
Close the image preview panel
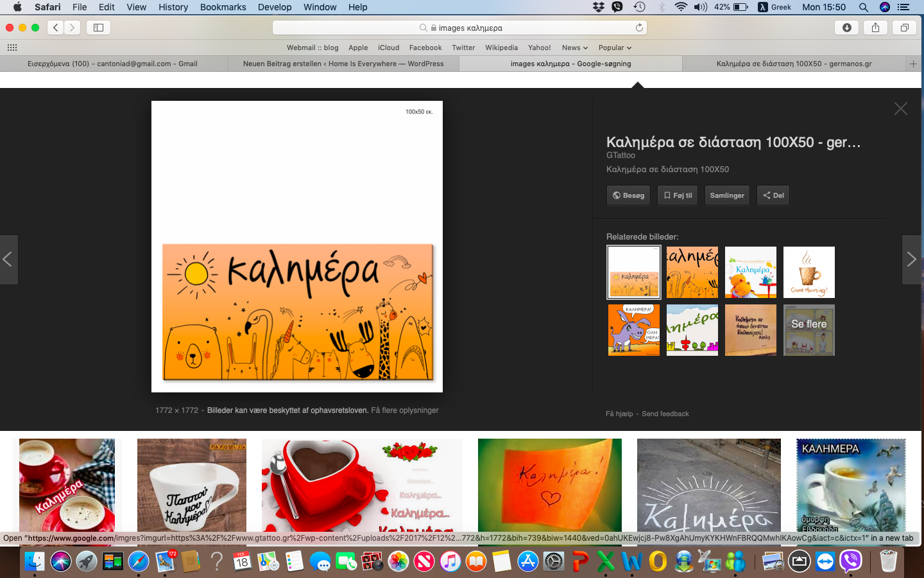(x=901, y=109)
